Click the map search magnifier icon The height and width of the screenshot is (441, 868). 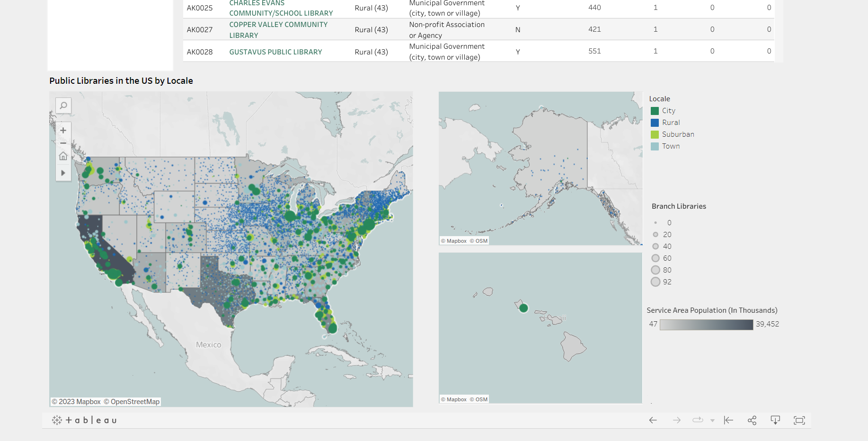click(x=63, y=106)
